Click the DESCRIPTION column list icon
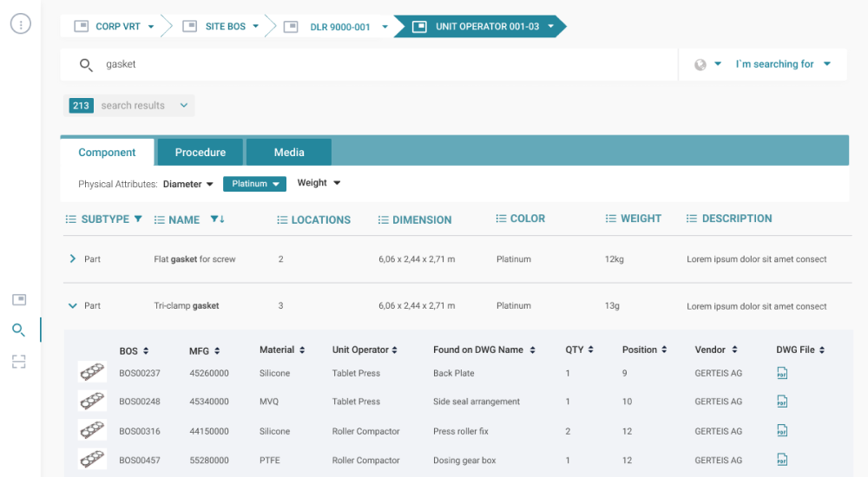 click(x=692, y=219)
